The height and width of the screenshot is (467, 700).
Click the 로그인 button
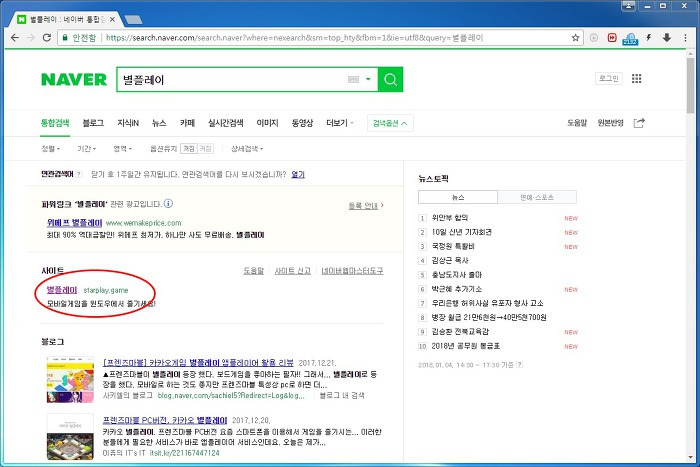(x=608, y=79)
